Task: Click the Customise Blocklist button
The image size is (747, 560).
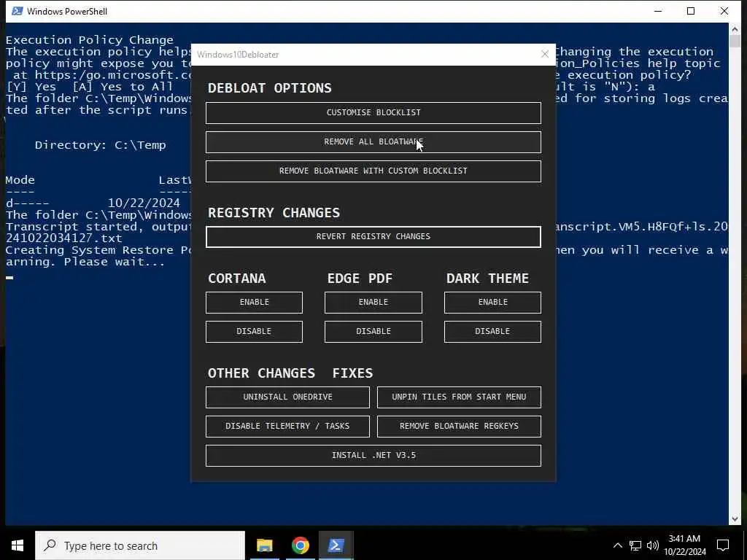Action: 373,113
